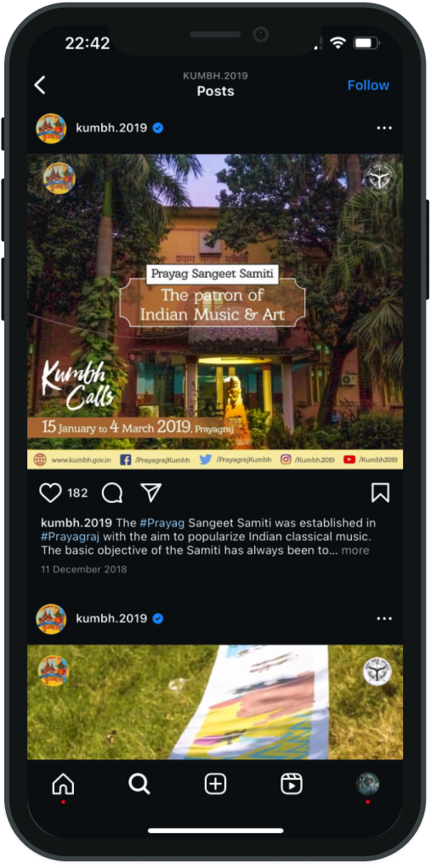
Task: Go to Home tab
Action: 63,784
